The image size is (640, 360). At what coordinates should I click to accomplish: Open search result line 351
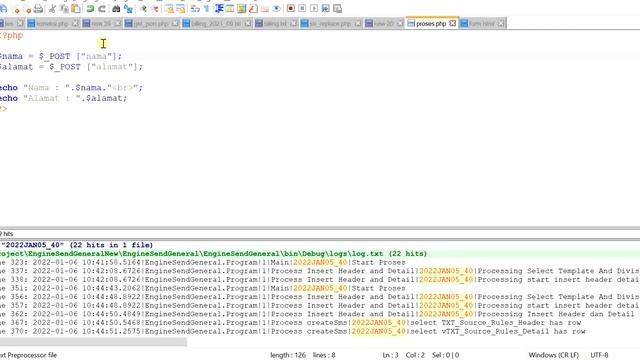point(202,288)
